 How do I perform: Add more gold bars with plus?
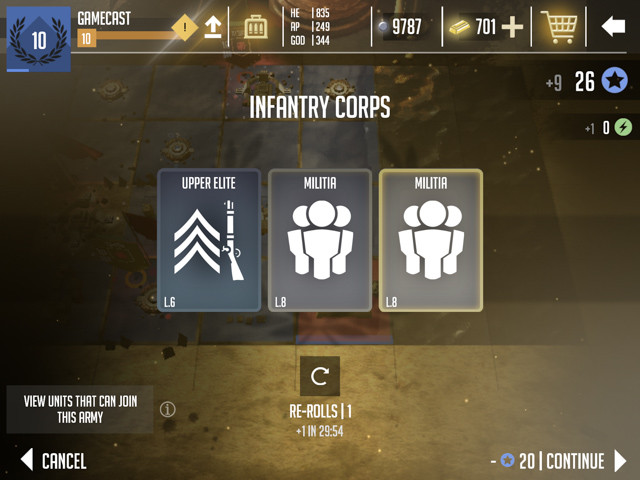pyautogui.click(x=512, y=27)
